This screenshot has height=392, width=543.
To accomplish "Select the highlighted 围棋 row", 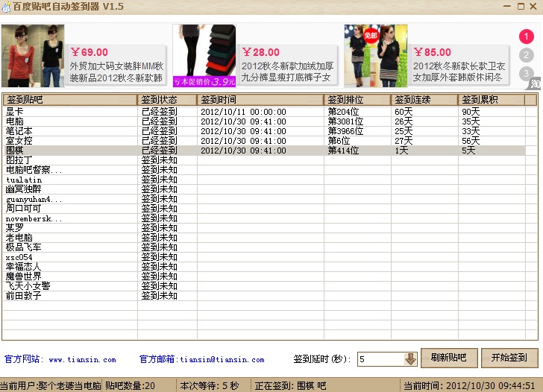I will point(264,151).
